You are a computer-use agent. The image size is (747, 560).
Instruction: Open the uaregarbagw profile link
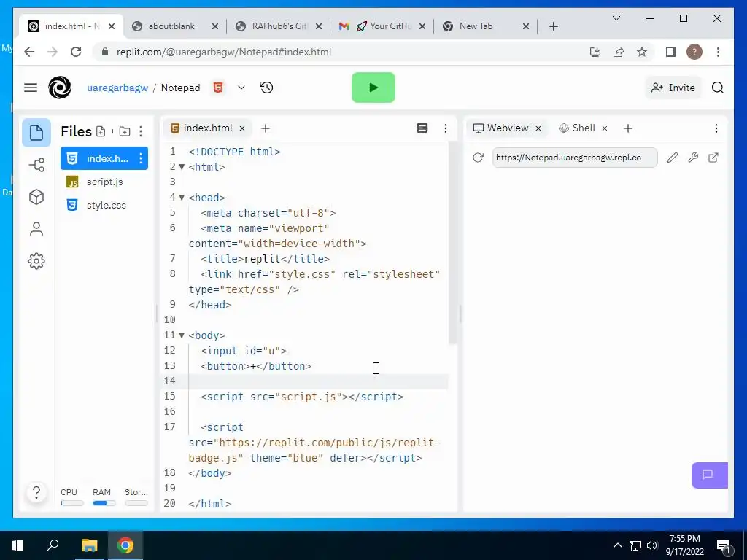point(117,87)
